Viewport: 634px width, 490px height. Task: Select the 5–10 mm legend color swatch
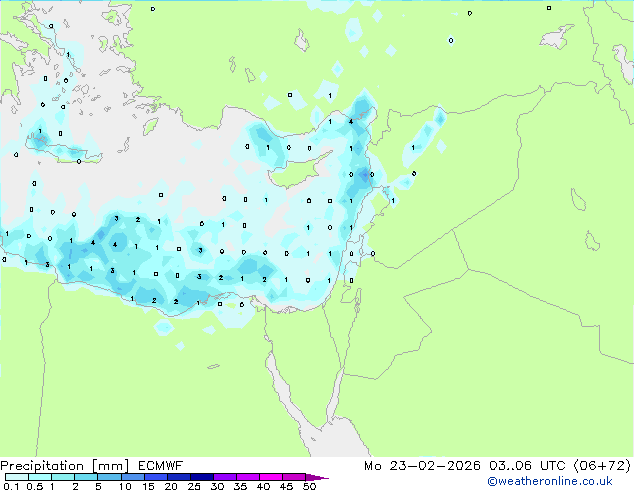pyautogui.click(x=109, y=477)
